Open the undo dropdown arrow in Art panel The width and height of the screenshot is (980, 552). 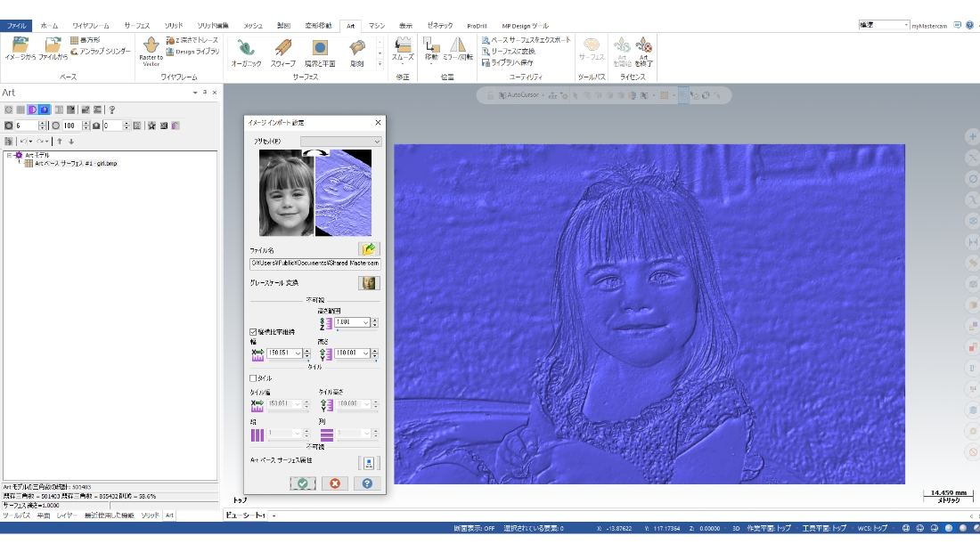tap(30, 142)
